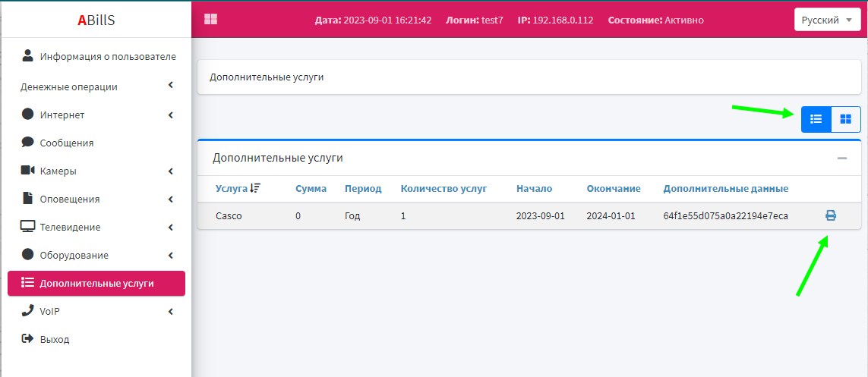
Task: Select Дополнительные услуги sidebar item
Action: [96, 284]
